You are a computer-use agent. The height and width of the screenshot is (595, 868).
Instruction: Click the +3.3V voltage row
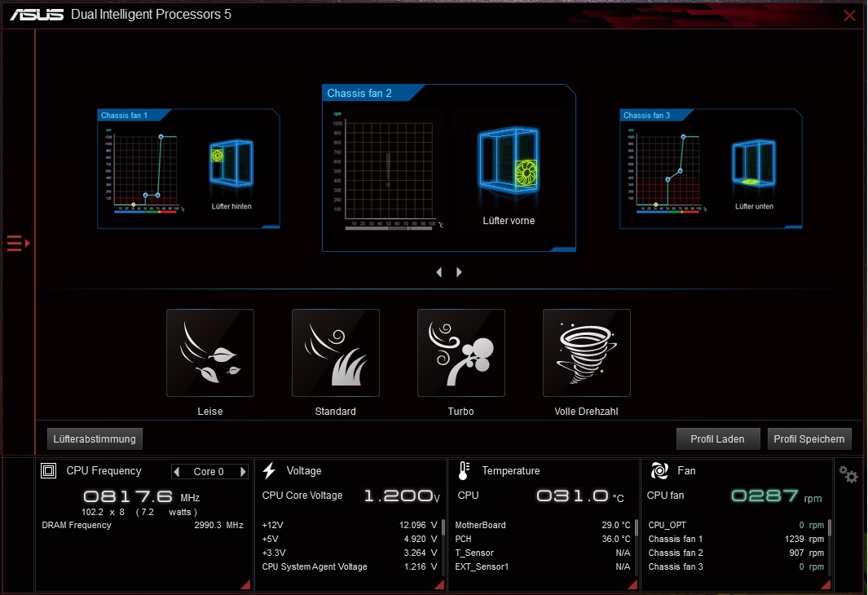(x=350, y=553)
